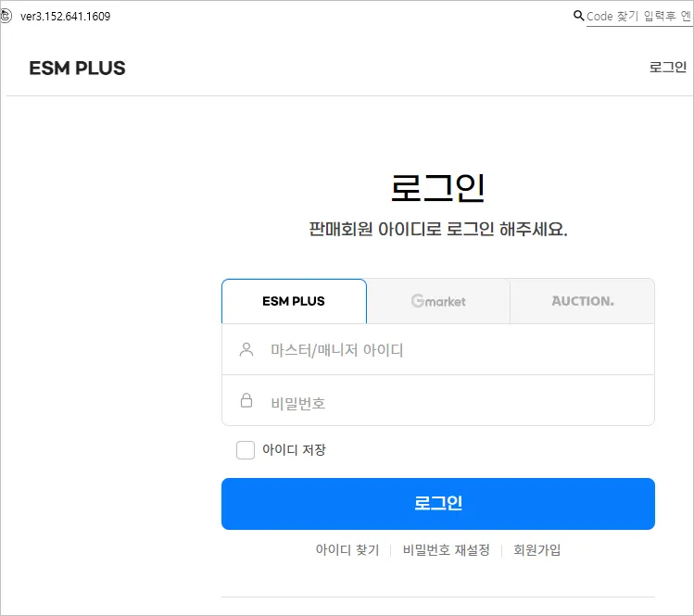The height and width of the screenshot is (616, 694).
Task: Click the 마스터/매니저 아이디 input field
Action: pyautogui.click(x=438, y=349)
